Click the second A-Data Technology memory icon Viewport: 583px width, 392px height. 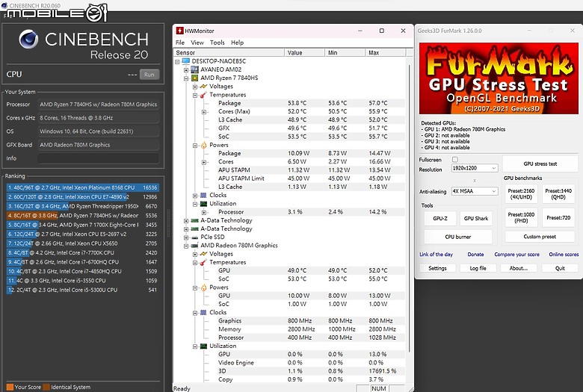194,229
